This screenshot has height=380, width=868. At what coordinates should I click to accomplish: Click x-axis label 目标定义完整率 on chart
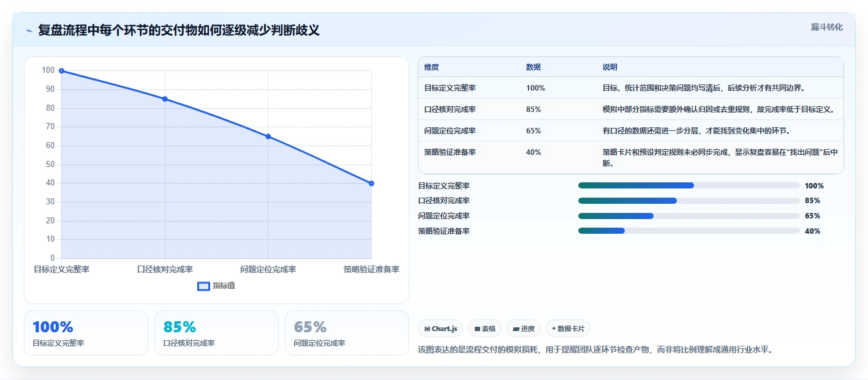pyautogui.click(x=61, y=270)
